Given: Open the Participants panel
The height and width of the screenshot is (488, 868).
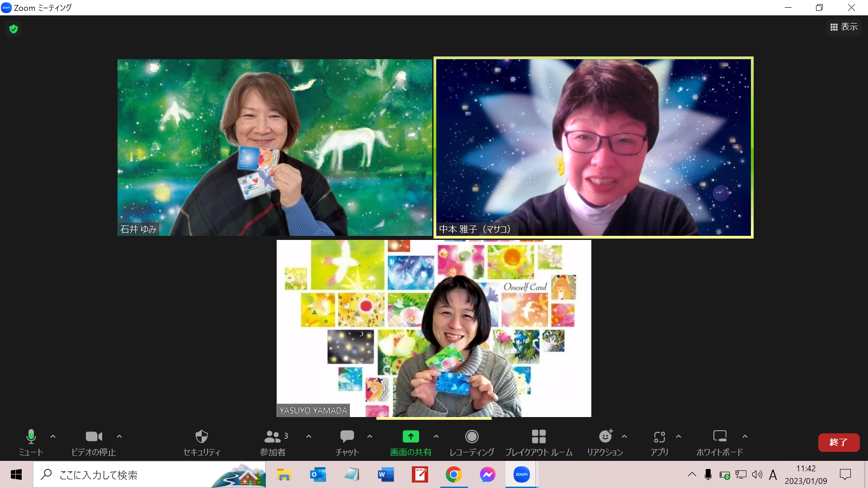Looking at the screenshot, I should tap(273, 442).
